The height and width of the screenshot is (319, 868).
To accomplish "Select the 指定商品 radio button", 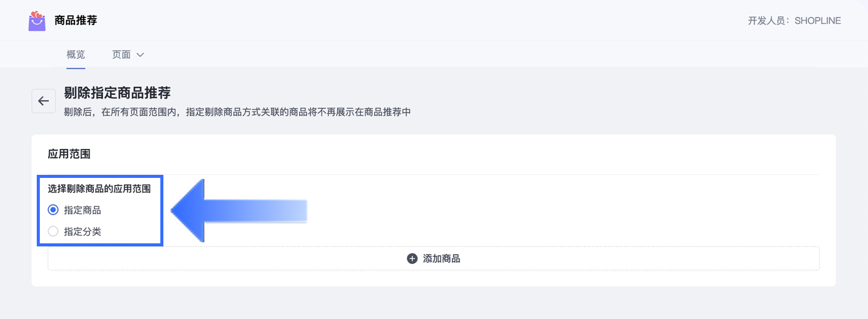I will click(53, 210).
